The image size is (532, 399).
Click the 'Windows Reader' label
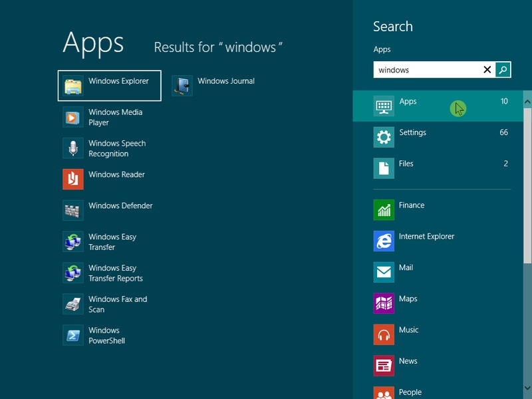pyautogui.click(x=117, y=174)
